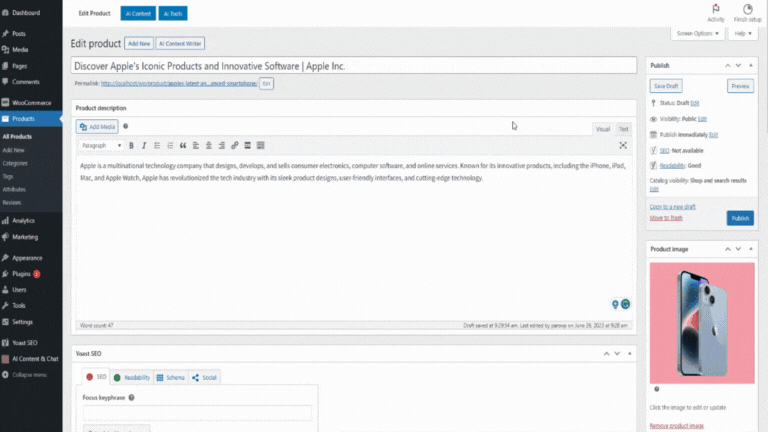The height and width of the screenshot is (432, 768).
Task: Switch to the Text editor tab
Action: pyautogui.click(x=623, y=129)
